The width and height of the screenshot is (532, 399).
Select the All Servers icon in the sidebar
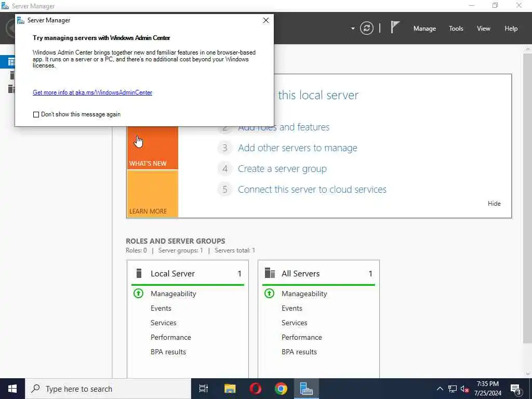click(11, 88)
